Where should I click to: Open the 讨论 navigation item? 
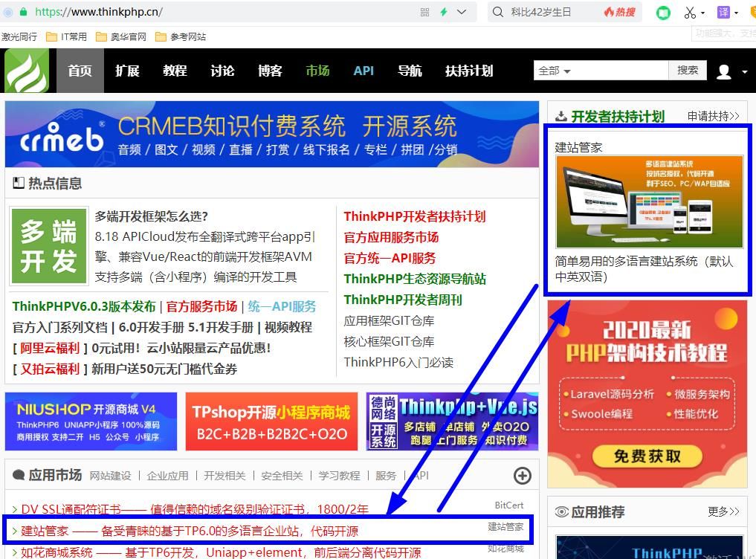click(x=222, y=71)
